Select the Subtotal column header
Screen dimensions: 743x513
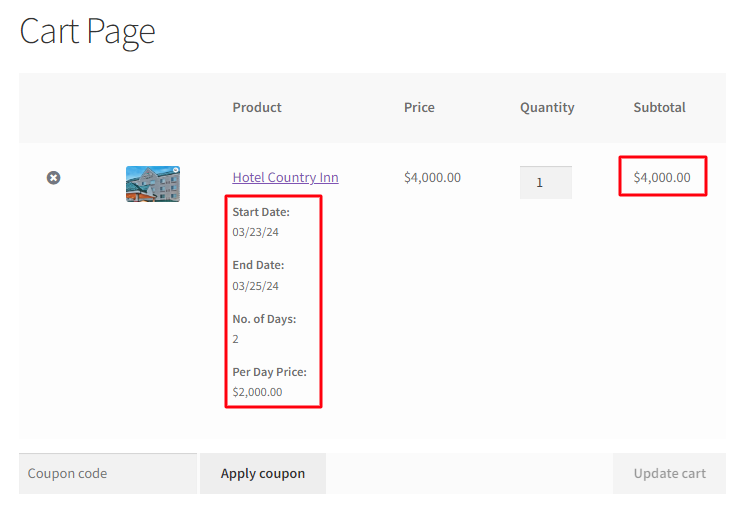659,108
